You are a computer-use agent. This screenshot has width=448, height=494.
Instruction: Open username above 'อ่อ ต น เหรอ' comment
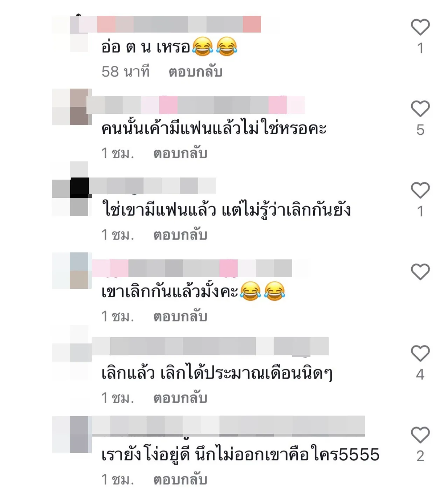click(x=170, y=24)
